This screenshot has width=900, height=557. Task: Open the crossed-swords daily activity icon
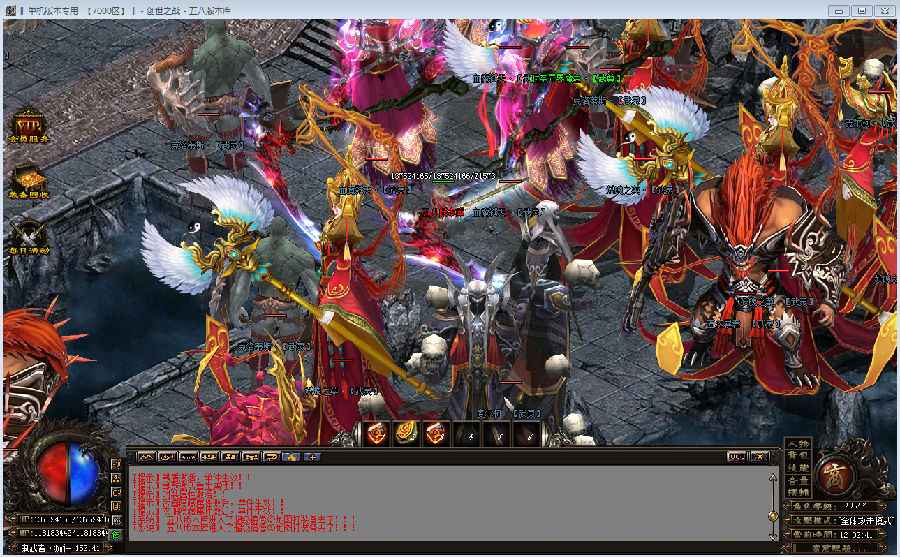point(28,237)
